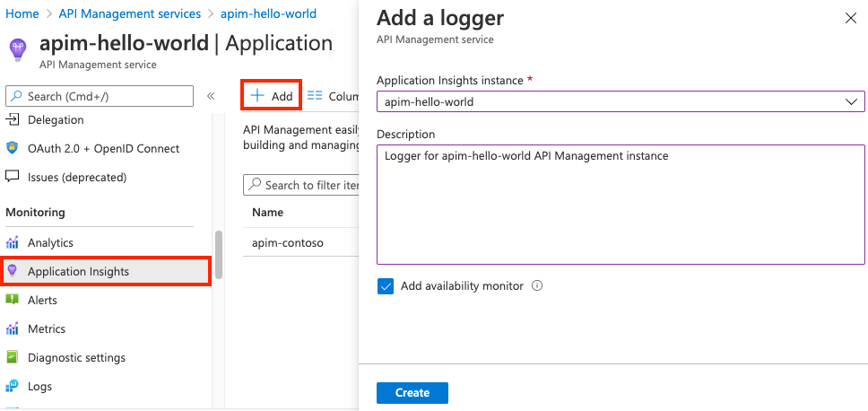Viewport: 868px width, 411px height.
Task: Uncheck the Add availability monitor checkbox
Action: pyautogui.click(x=386, y=286)
